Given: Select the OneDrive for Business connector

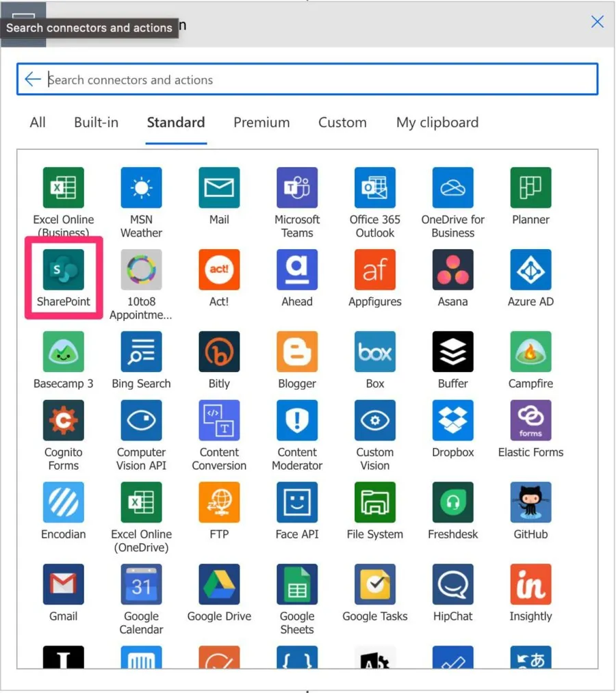Looking at the screenshot, I should [452, 187].
